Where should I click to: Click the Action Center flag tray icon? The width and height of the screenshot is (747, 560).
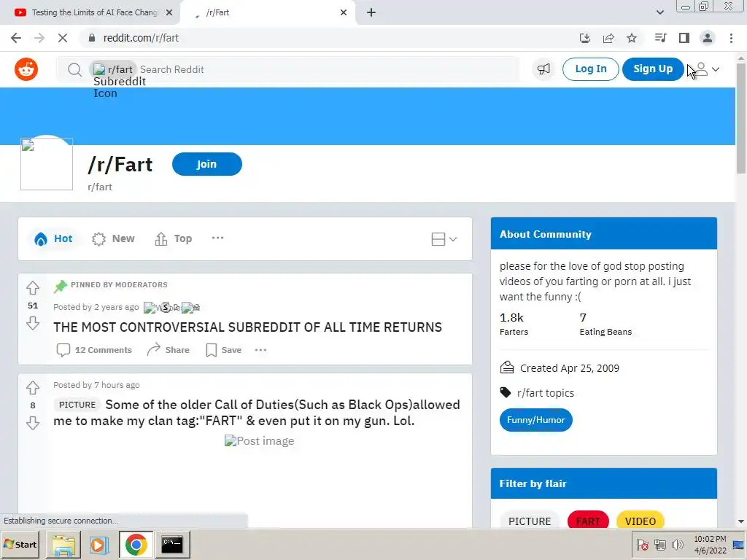(x=642, y=544)
